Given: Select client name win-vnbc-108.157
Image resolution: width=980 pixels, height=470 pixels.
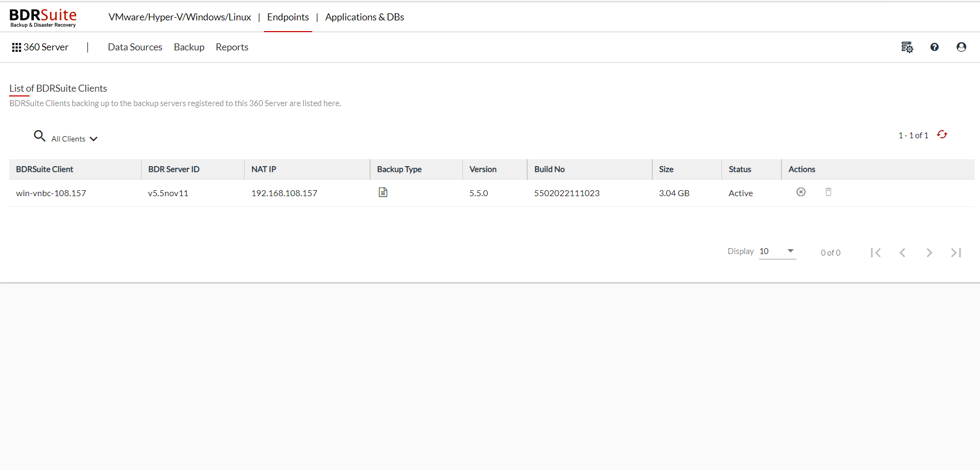Looking at the screenshot, I should coord(51,193).
